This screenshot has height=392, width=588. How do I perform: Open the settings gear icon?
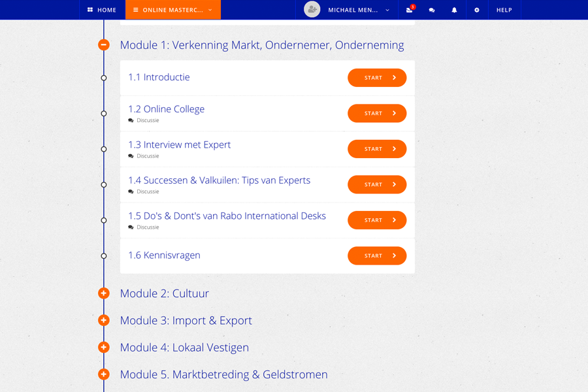(477, 10)
